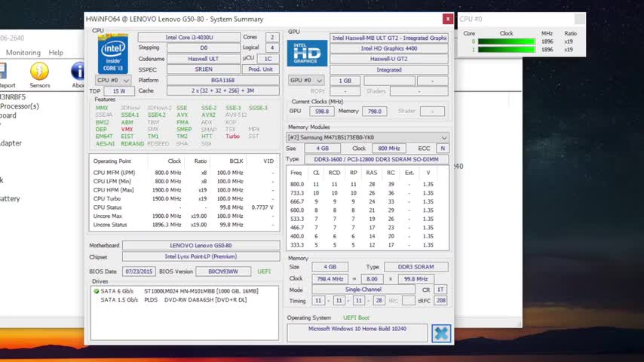Click the AVX2 feature flag
Image resolution: width=644 pixels, height=362 pixels.
pos(208,115)
